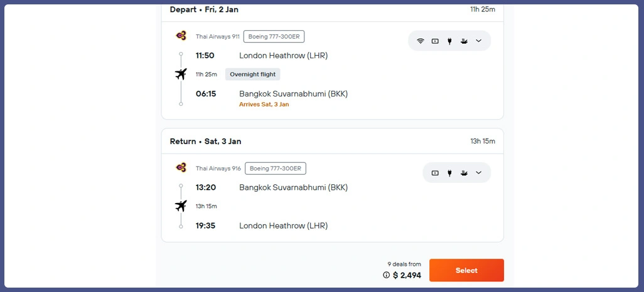
Task: Click the Overnight flight tag
Action: click(252, 74)
